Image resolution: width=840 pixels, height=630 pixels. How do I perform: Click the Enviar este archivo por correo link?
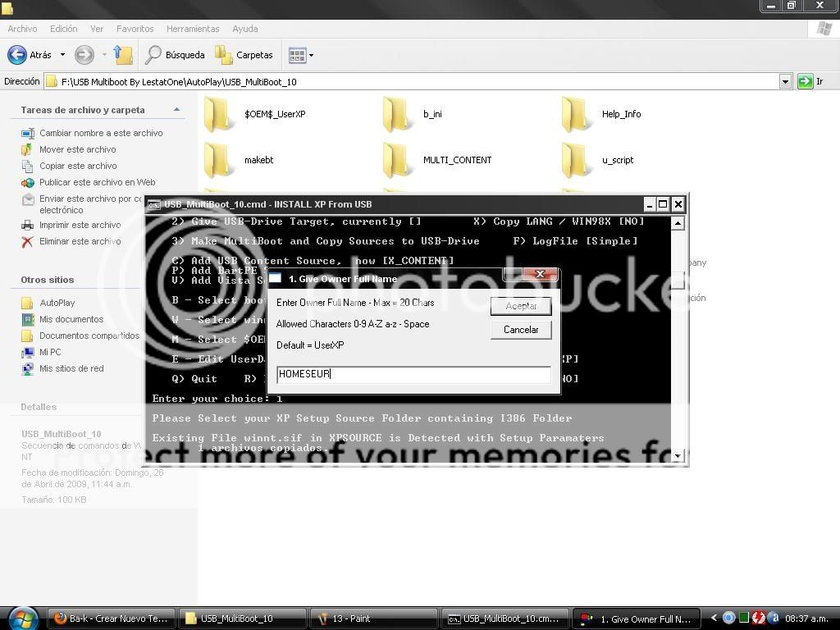tap(90, 204)
